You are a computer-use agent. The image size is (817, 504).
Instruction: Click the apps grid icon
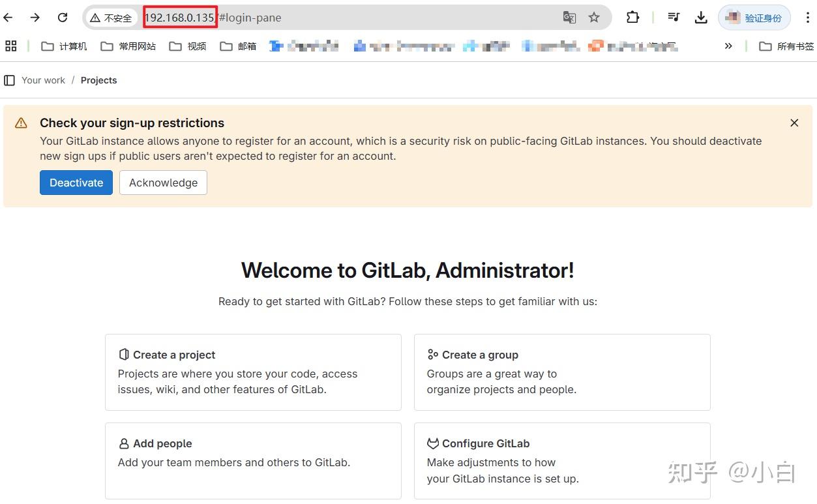(x=10, y=46)
